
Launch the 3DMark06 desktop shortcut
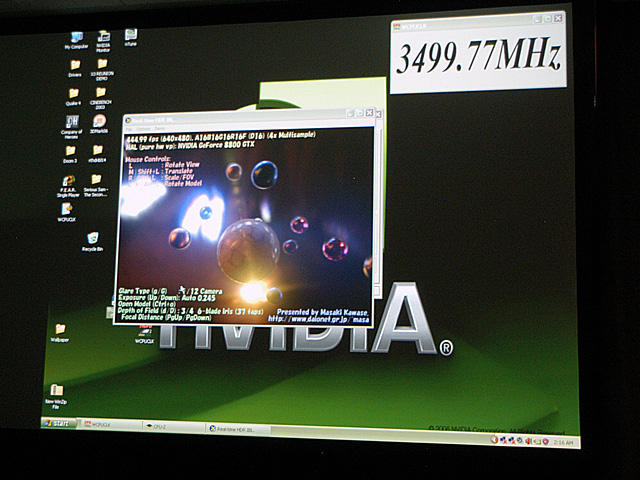pos(99,124)
